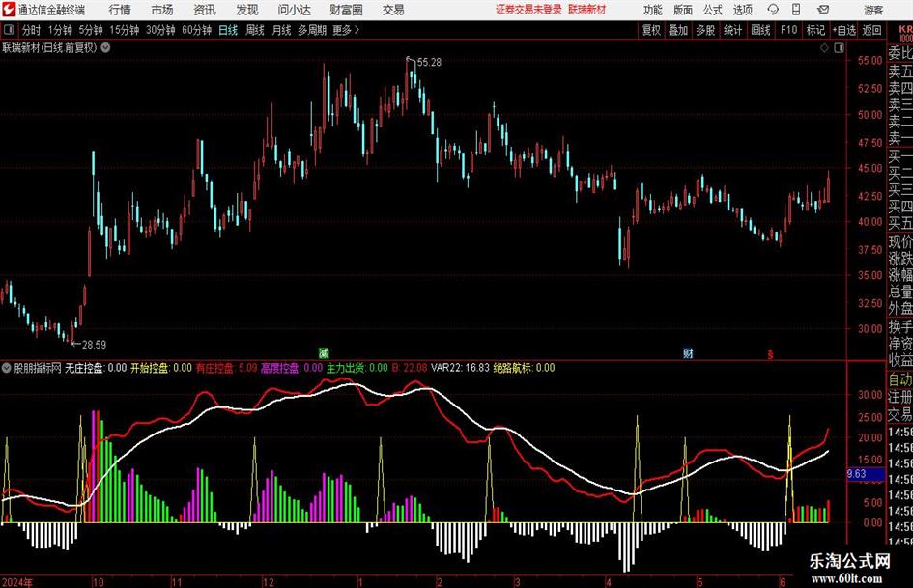
Task: Click the blue 财 marker below the chart
Action: point(688,352)
